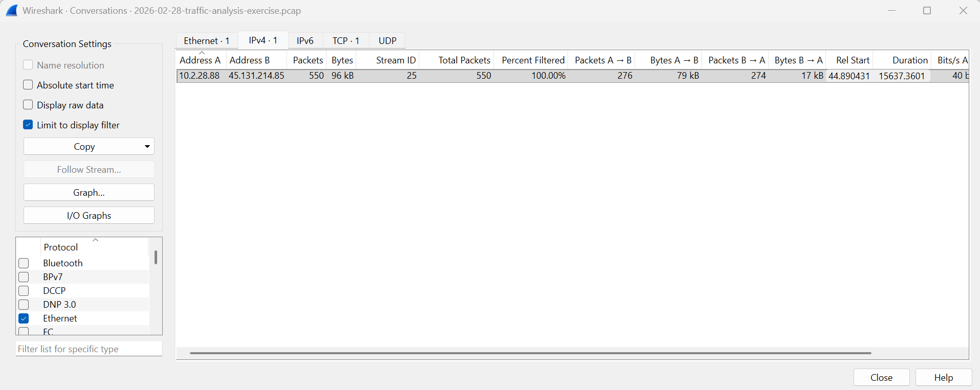Image resolution: width=980 pixels, height=390 pixels.
Task: Toggle Absolute start time checkbox
Action: [x=28, y=85]
